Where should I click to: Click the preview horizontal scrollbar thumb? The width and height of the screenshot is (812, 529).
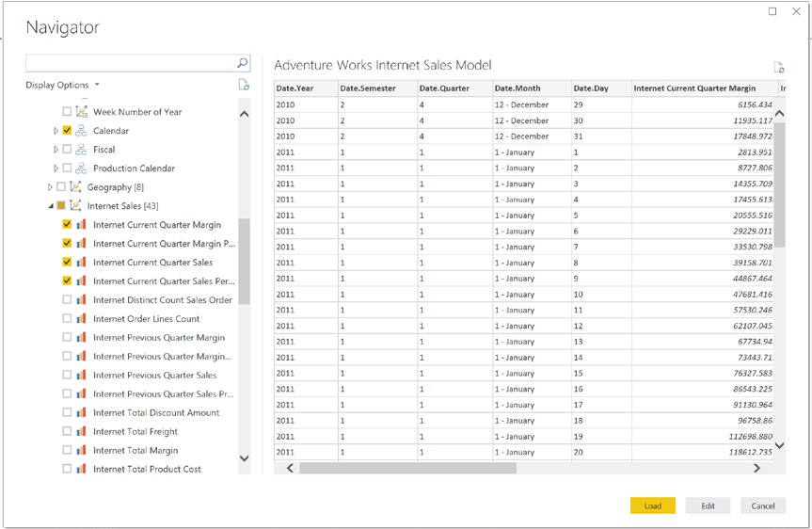coord(407,468)
